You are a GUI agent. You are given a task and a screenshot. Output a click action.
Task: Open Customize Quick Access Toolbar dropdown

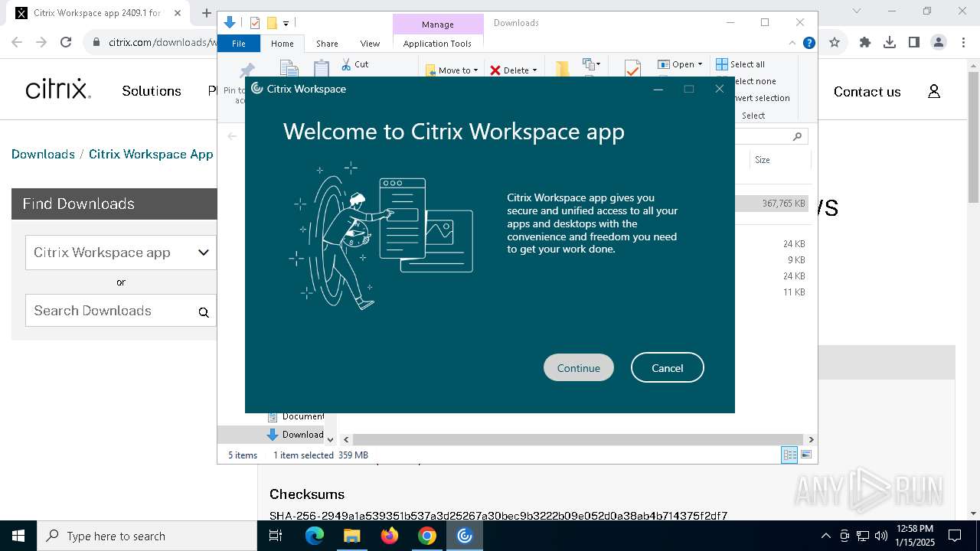pyautogui.click(x=286, y=24)
